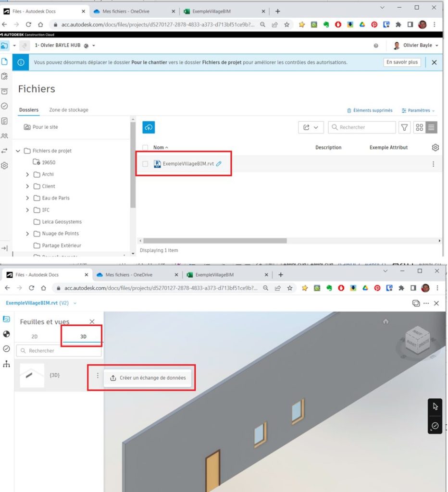448x492 pixels.
Task: Open ExempleVillageBIM.rvt file
Action: coord(188,164)
